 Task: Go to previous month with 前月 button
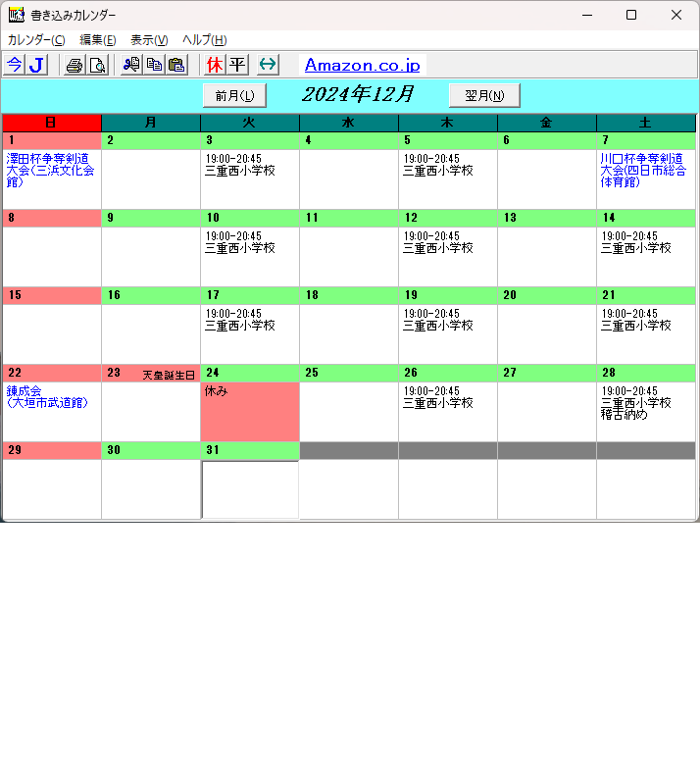click(x=234, y=95)
